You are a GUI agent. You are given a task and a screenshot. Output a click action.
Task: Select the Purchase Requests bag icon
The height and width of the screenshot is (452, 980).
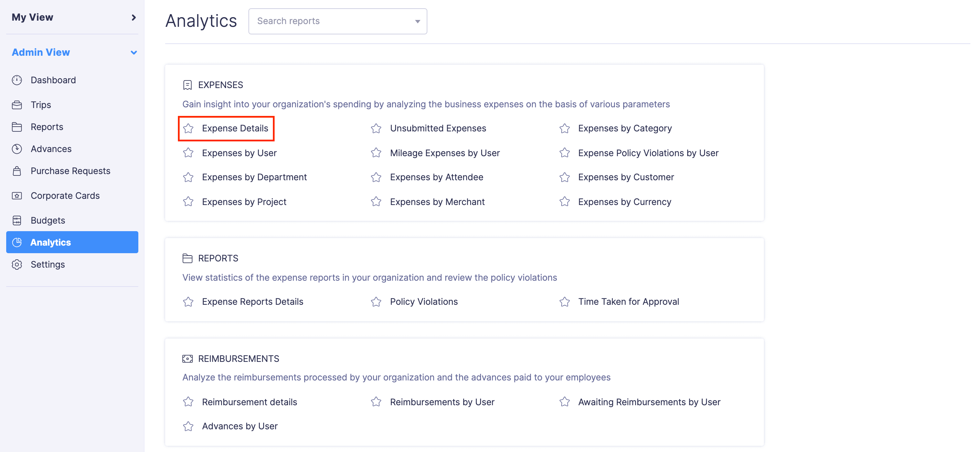pyautogui.click(x=18, y=171)
